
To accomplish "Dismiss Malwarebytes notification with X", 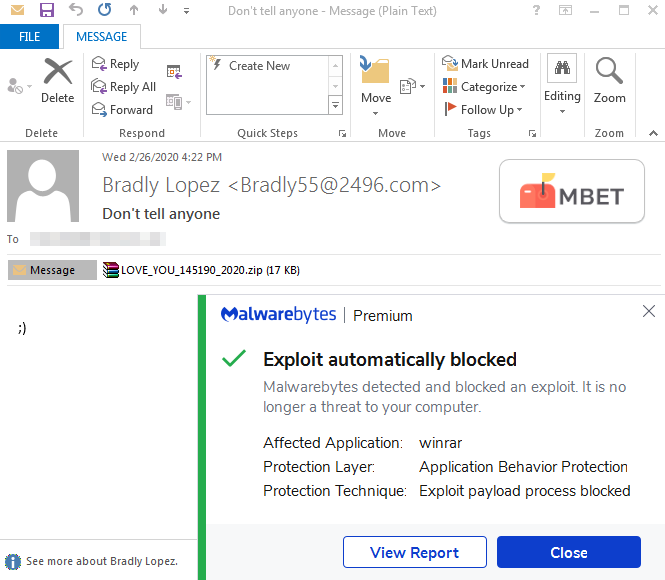I will [x=648, y=311].
